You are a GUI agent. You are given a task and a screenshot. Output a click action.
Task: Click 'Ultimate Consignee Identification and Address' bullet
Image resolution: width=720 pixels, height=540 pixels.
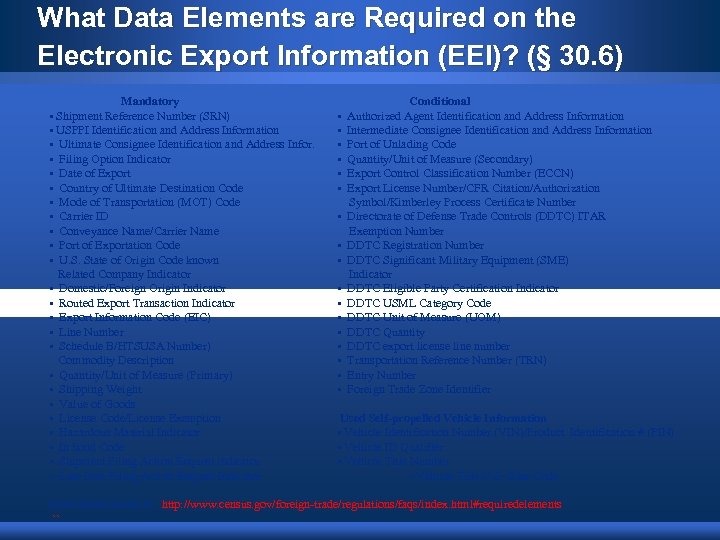tap(186, 144)
